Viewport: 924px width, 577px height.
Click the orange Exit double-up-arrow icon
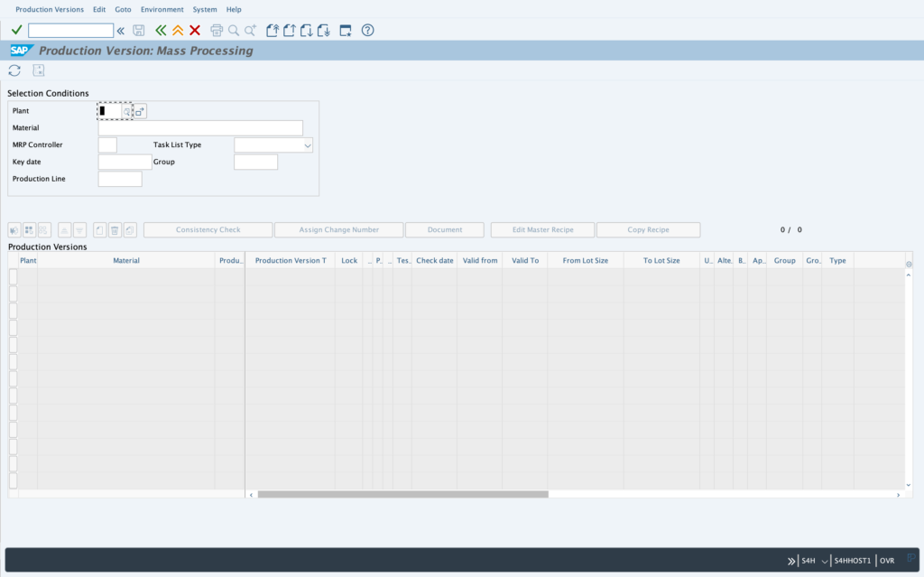tap(178, 31)
